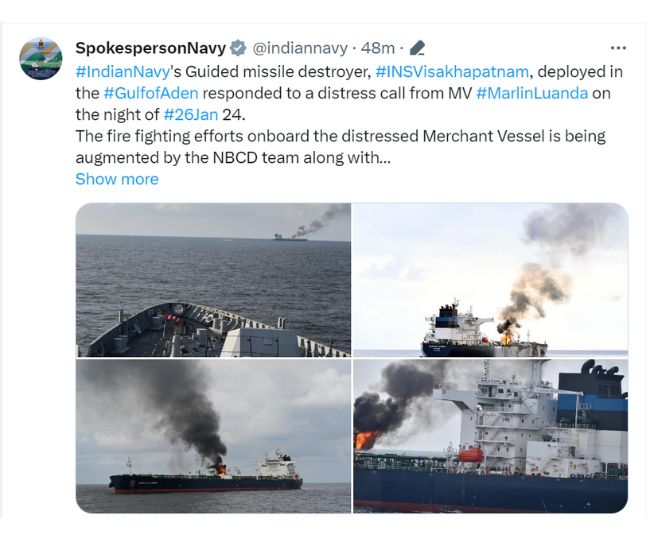Click orange lifeboat in close-up photo

471,455
